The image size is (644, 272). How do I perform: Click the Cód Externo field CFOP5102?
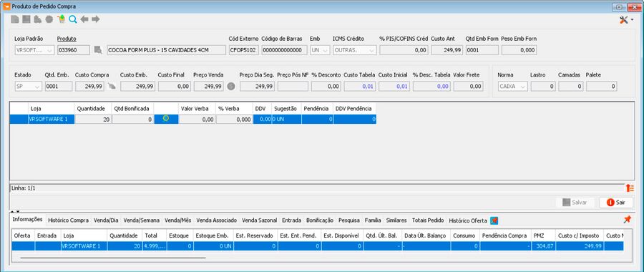[x=243, y=50]
